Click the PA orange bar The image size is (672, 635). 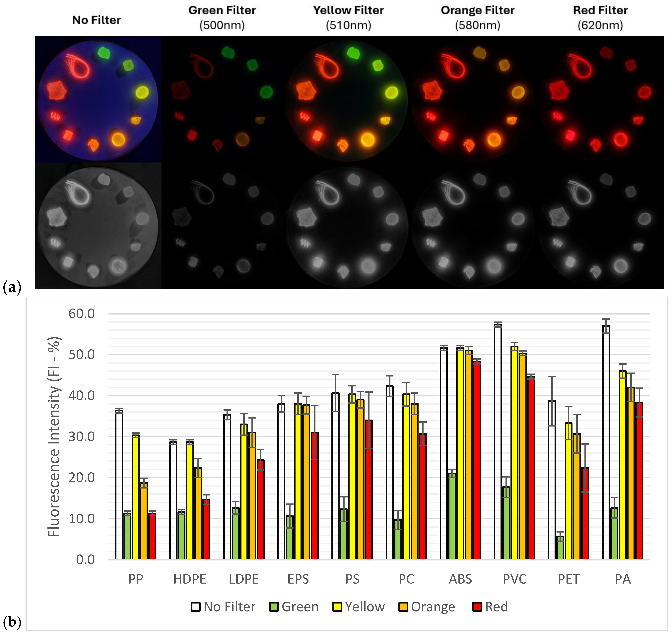tap(631, 473)
